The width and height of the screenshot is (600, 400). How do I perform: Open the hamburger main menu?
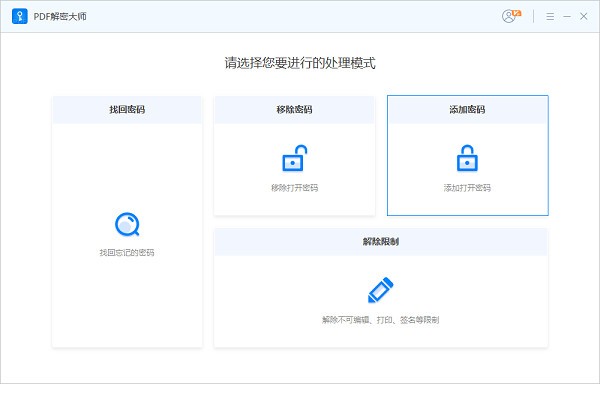click(550, 16)
